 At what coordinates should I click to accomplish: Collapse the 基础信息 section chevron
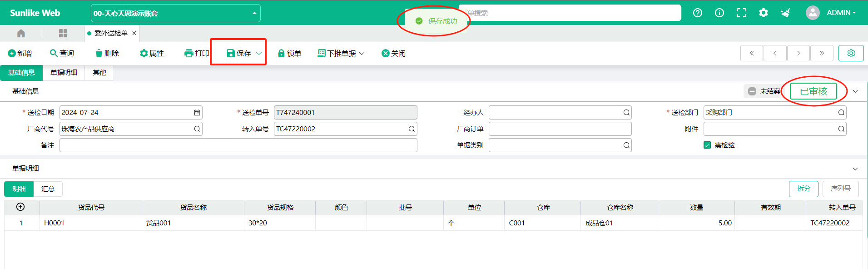click(x=855, y=91)
